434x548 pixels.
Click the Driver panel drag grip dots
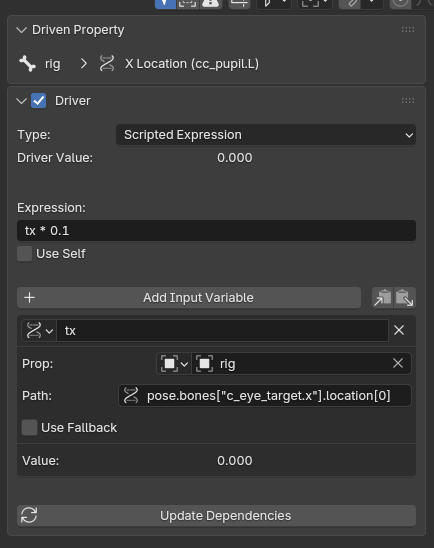(408, 101)
